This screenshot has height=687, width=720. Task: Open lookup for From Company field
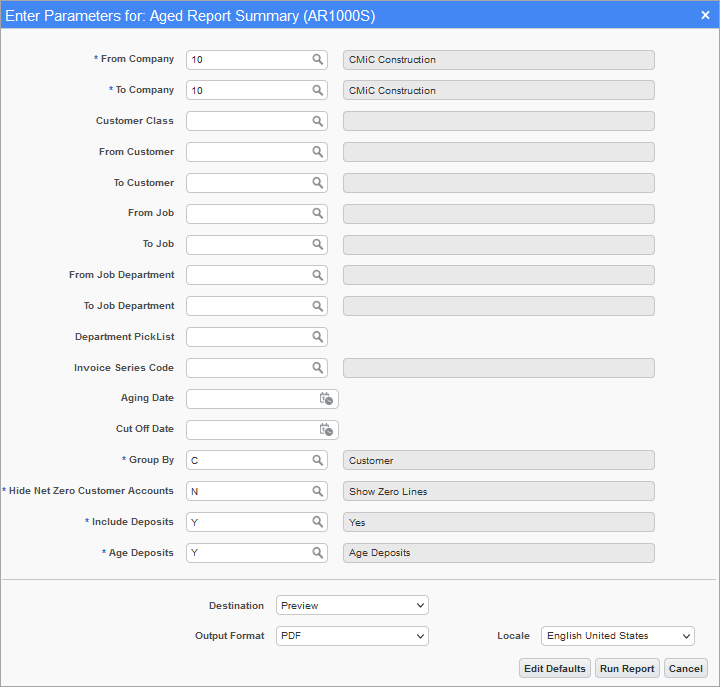pyautogui.click(x=317, y=60)
